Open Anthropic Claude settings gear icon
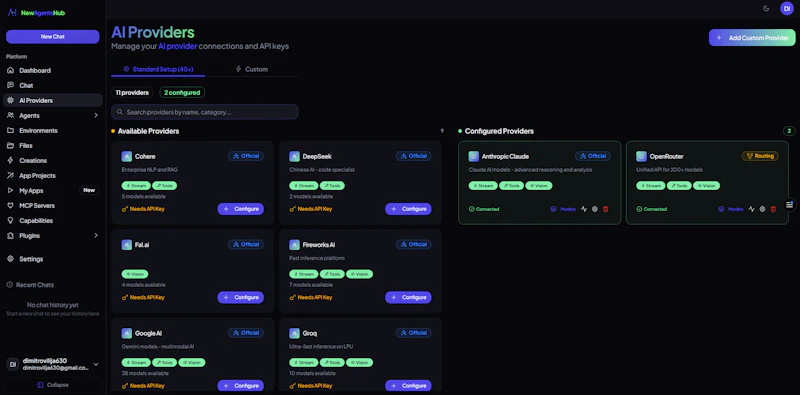 click(594, 209)
